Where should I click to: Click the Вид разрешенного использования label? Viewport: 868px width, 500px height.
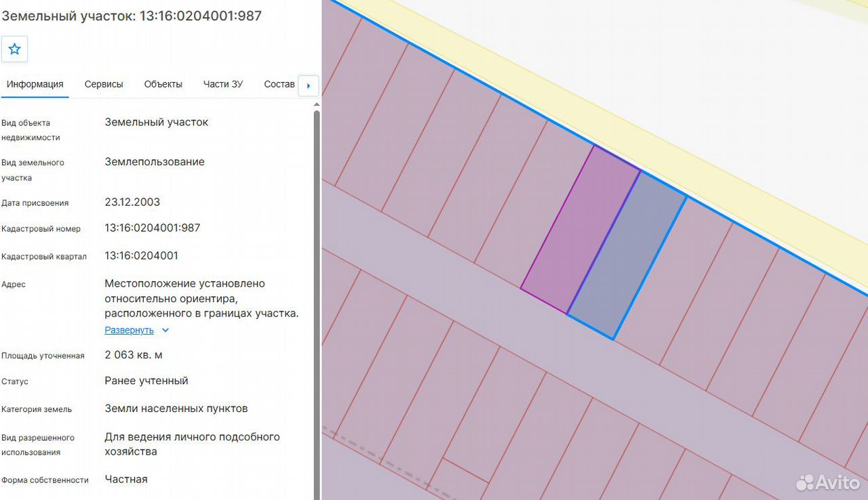(x=38, y=445)
